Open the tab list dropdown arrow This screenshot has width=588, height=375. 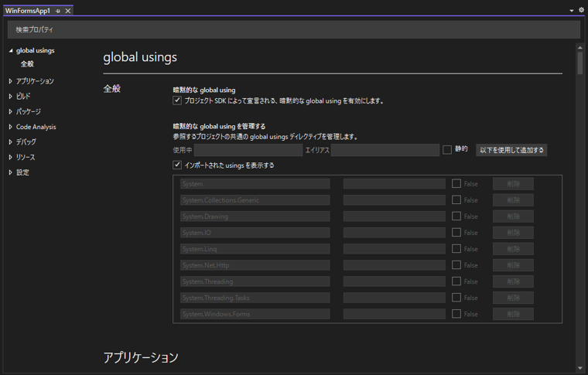click(x=572, y=11)
